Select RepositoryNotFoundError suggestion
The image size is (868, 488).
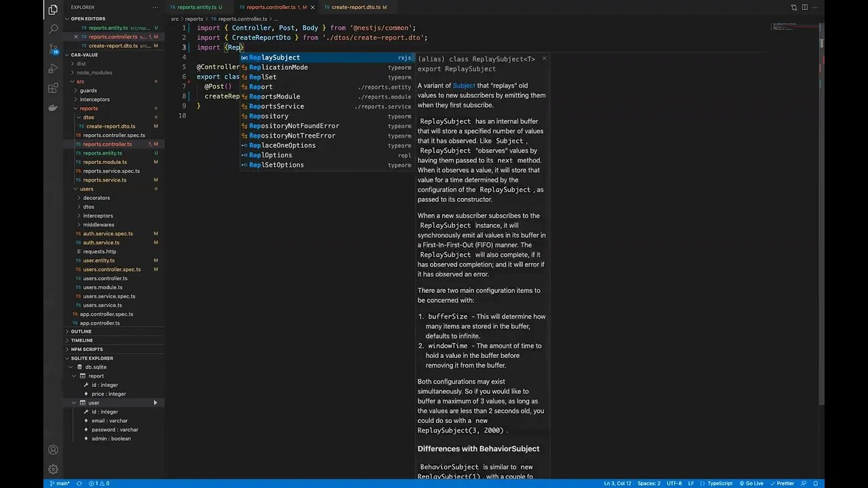click(327, 126)
